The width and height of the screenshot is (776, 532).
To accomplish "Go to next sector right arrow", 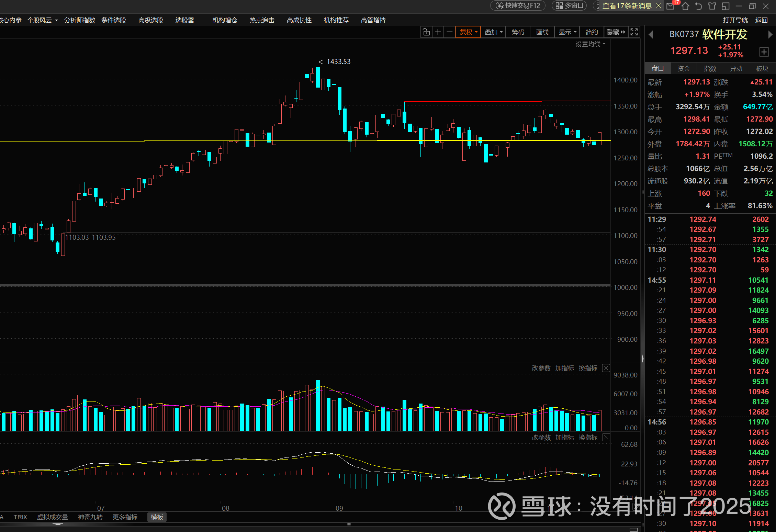I will point(770,34).
